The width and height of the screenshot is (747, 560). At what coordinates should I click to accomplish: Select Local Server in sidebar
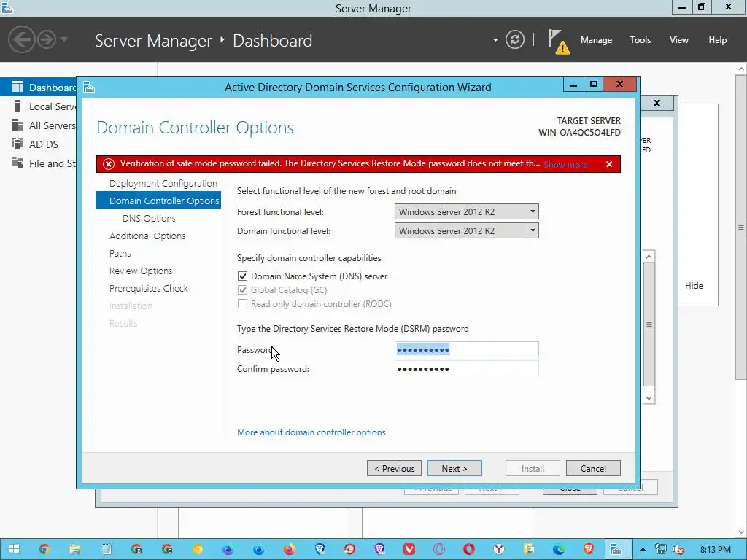[x=39, y=106]
